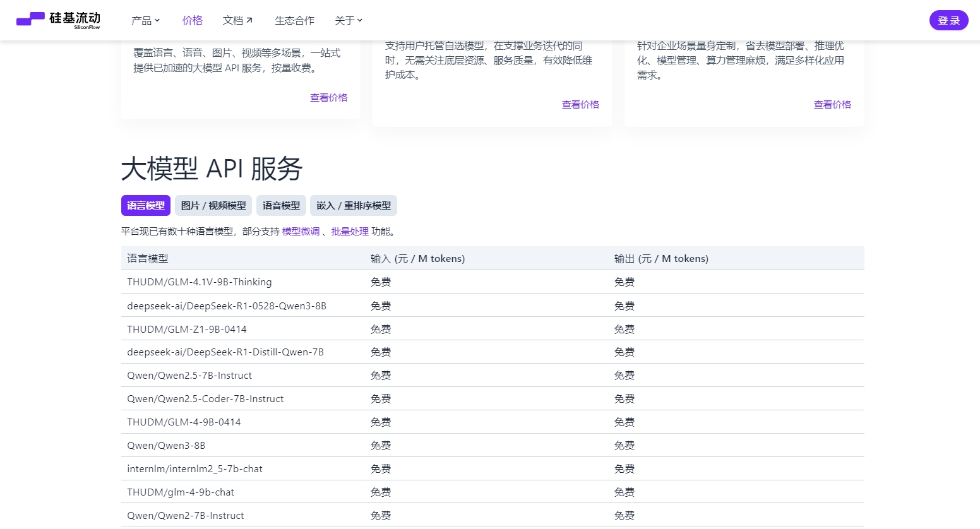Open the 批量处理 link
This screenshot has height=529, width=980.
[350, 232]
